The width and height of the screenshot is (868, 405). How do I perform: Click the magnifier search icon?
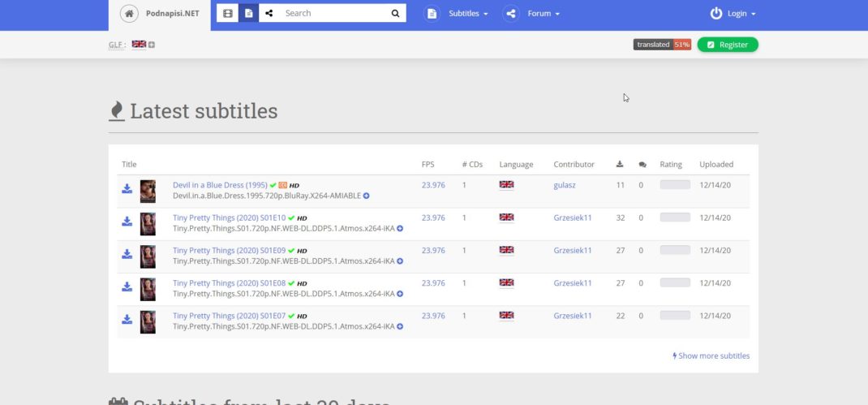point(395,13)
